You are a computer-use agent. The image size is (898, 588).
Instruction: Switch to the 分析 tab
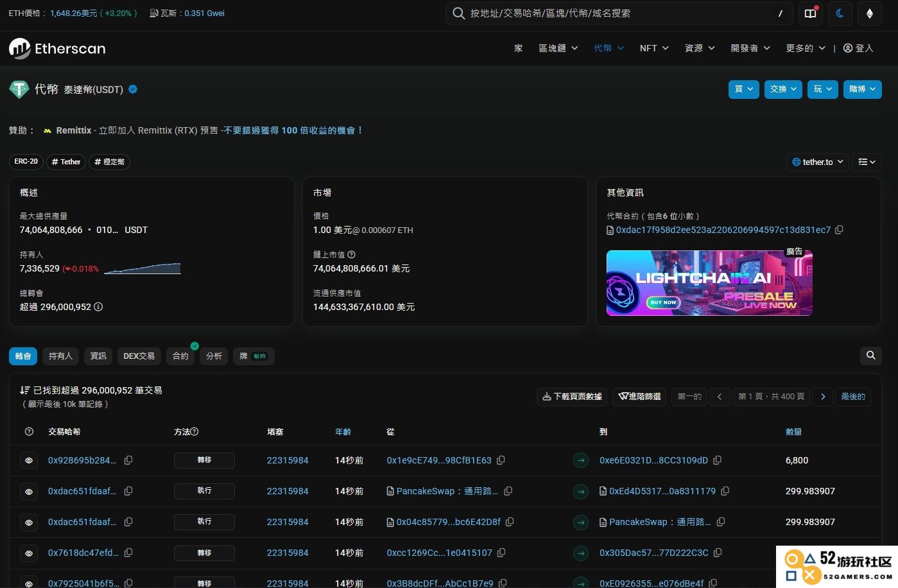(214, 356)
